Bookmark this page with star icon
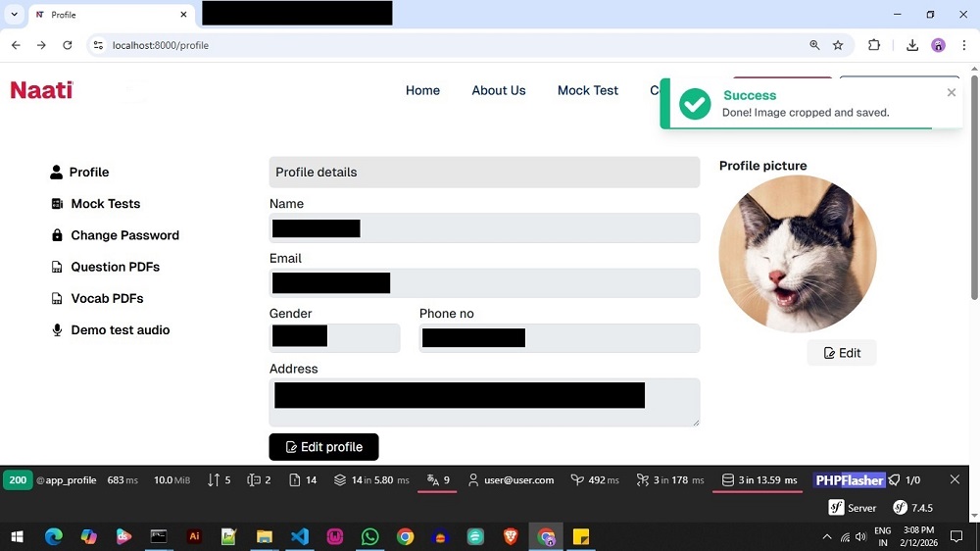 pyautogui.click(x=838, y=45)
